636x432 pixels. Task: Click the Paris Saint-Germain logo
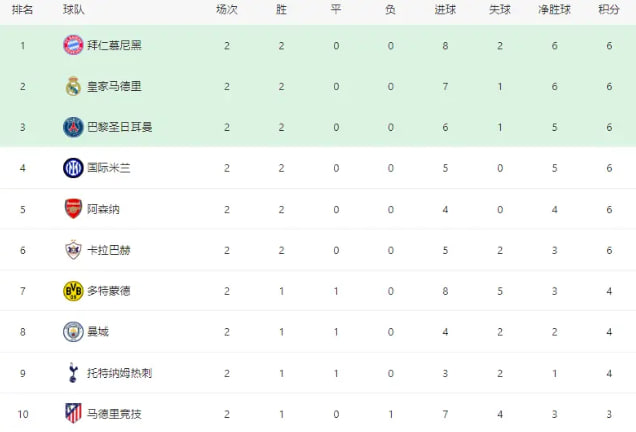73,127
